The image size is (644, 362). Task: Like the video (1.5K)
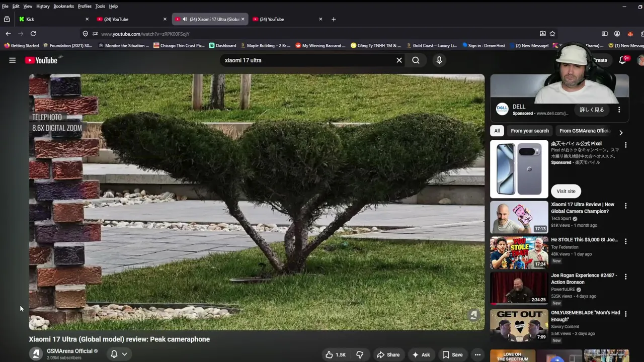click(336, 354)
